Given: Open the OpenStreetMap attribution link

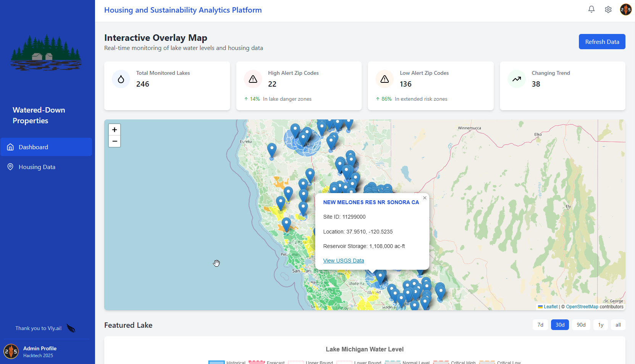Looking at the screenshot, I should pos(582,307).
